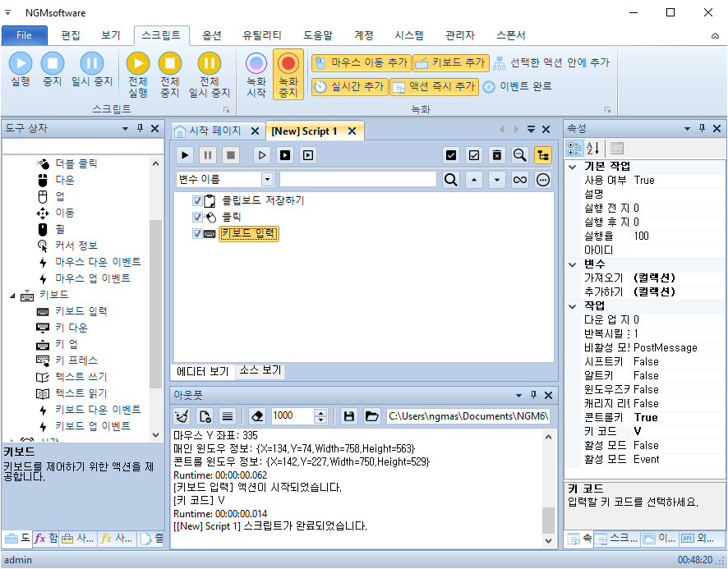This screenshot has height=569, width=728.
Task: Collapse the 기본 작업 property group
Action: tap(573, 167)
